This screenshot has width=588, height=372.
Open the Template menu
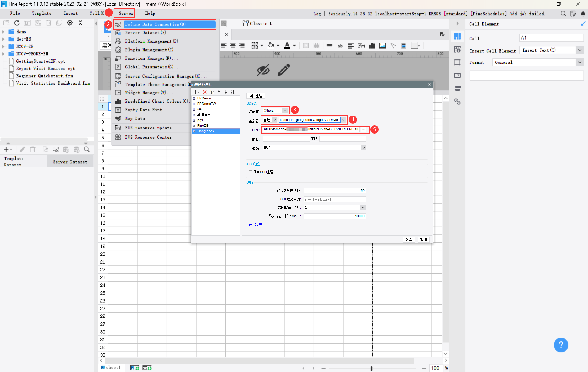coord(41,13)
